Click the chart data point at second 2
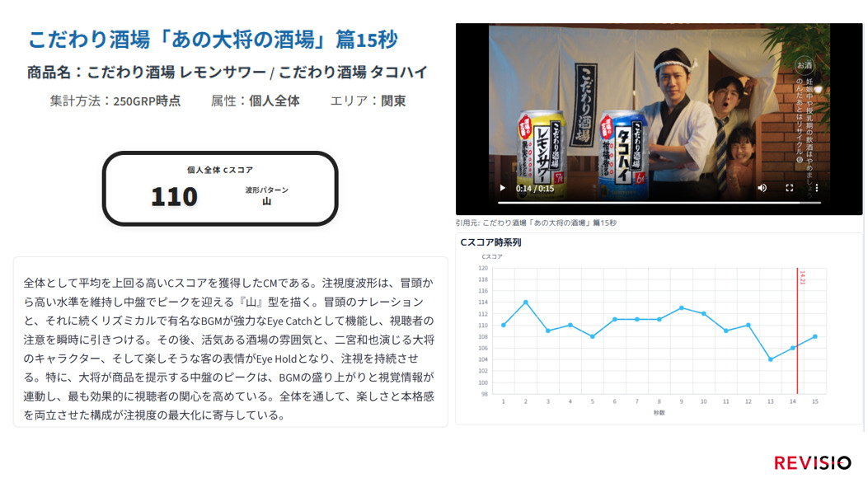The width and height of the screenshot is (868, 483). [525, 302]
